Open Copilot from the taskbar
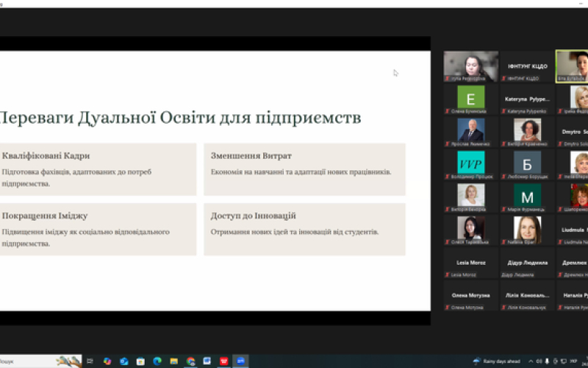Image resolution: width=588 pixels, height=368 pixels. (x=107, y=361)
